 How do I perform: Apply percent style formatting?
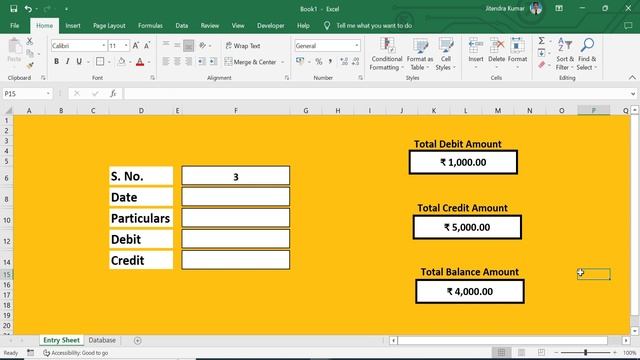[x=319, y=62]
